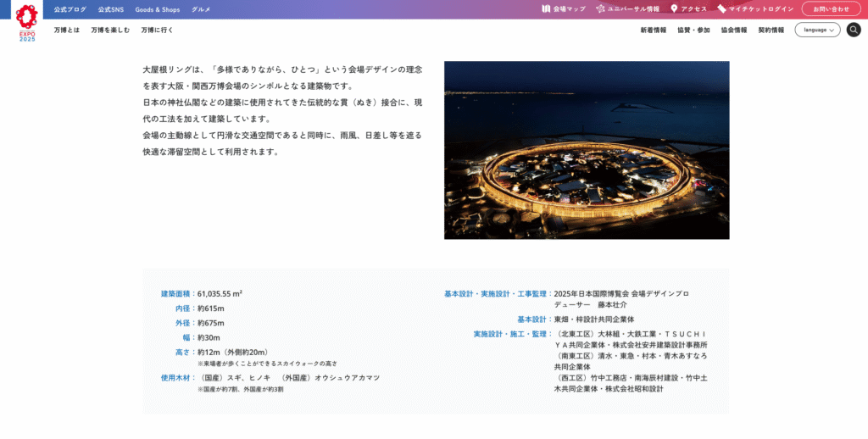868x439 pixels.
Task: Go to 協会情報 page
Action: [x=734, y=30]
